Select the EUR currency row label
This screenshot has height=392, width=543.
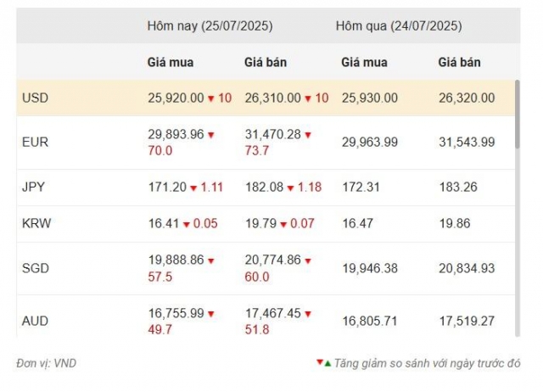pyautogui.click(x=35, y=142)
